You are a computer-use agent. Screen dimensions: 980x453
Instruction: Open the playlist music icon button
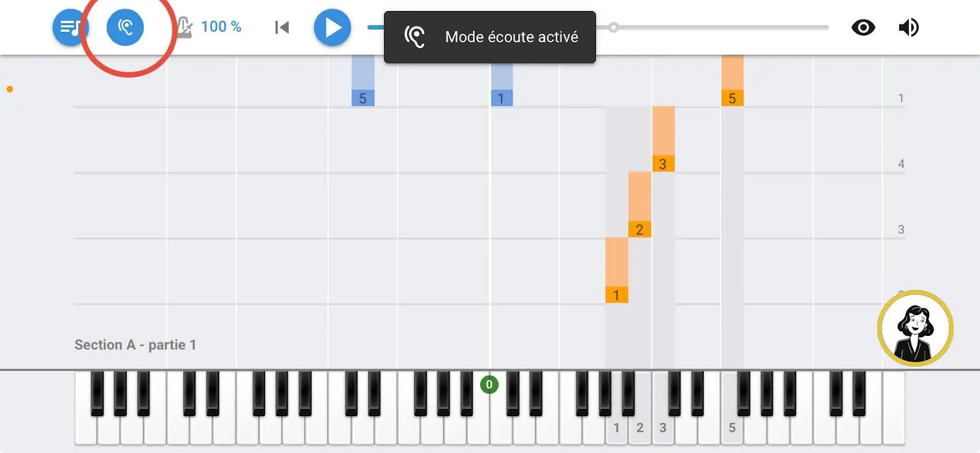pyautogui.click(x=69, y=28)
